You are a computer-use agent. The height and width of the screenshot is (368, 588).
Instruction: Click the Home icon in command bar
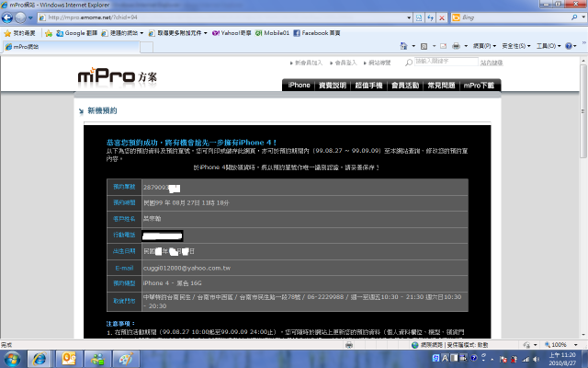[403, 46]
